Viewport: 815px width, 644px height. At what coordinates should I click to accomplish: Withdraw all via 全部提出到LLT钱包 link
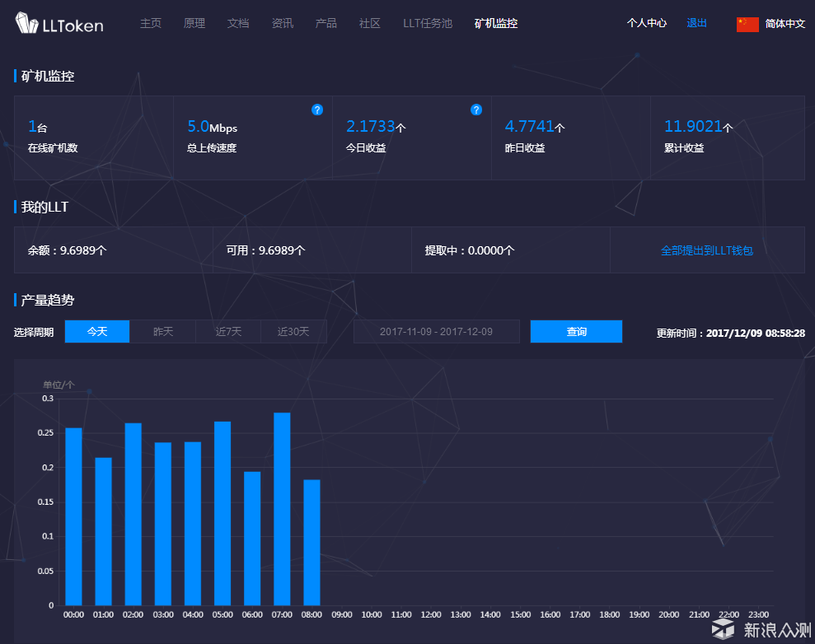[x=707, y=250]
